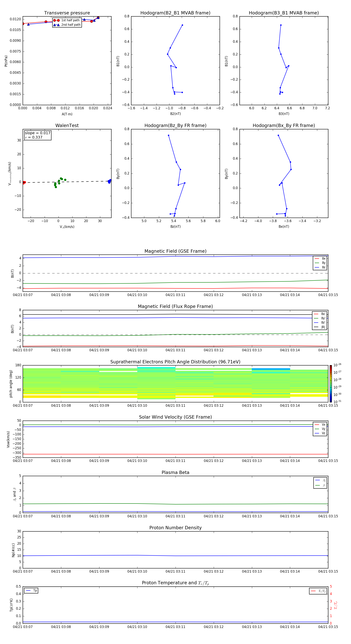Viewport: 351px width, 644px height.
Task: Click the "pitch angle (deg)" y-axis label
Action: [11, 384]
